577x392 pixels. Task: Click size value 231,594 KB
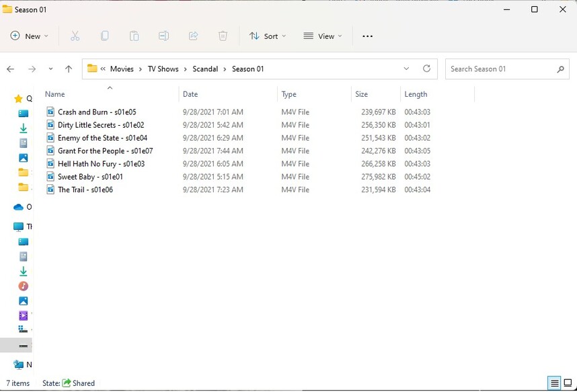[x=379, y=190]
